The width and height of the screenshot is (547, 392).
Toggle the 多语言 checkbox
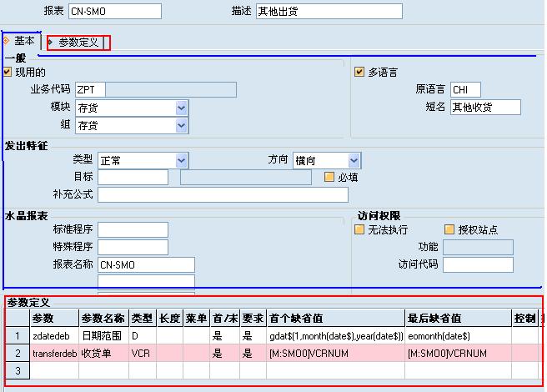click(359, 72)
